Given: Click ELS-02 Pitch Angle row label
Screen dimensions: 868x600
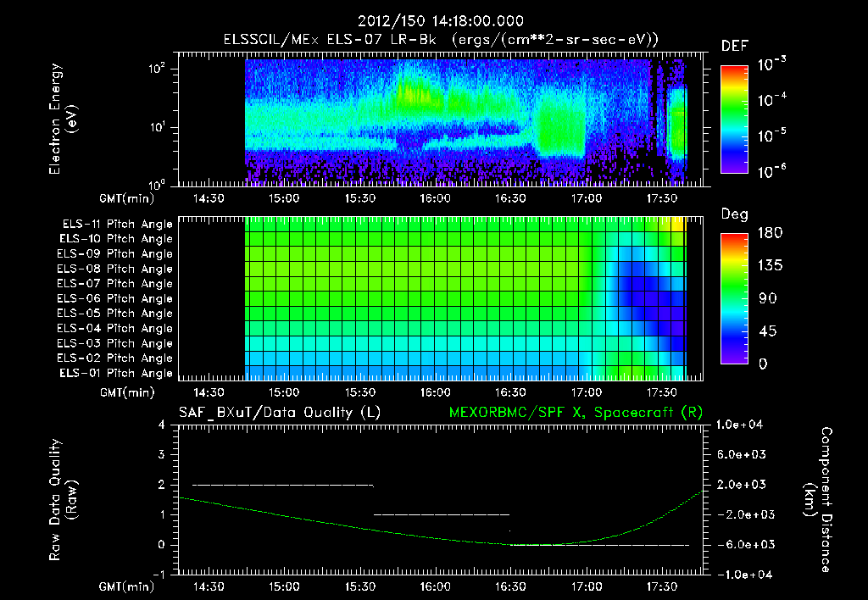Looking at the screenshot, I should 114,358.
